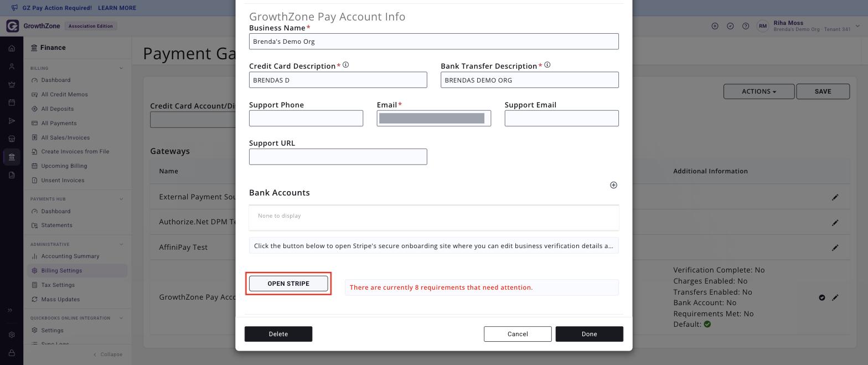Open Stripe onboarding with OPEN STRIPE button

288,284
